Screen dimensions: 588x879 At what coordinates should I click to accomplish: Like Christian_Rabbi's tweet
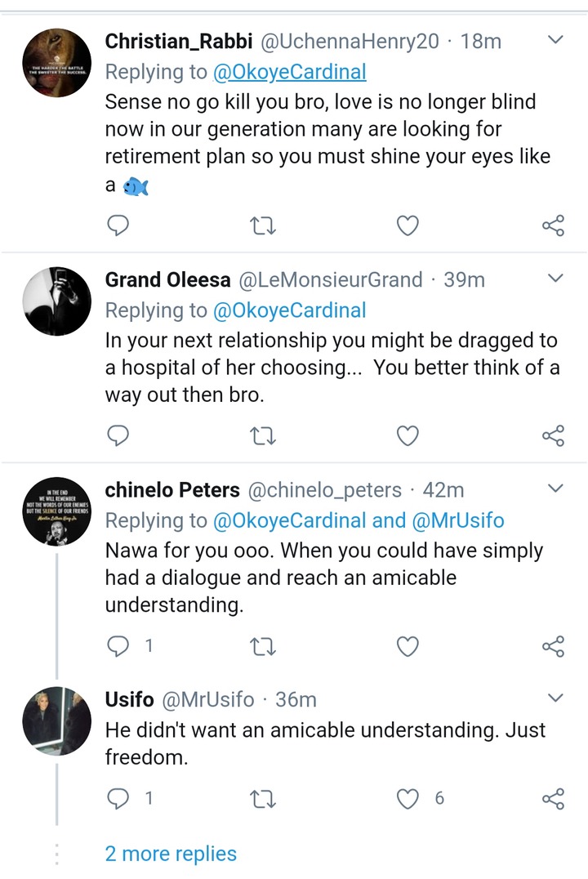(x=407, y=225)
